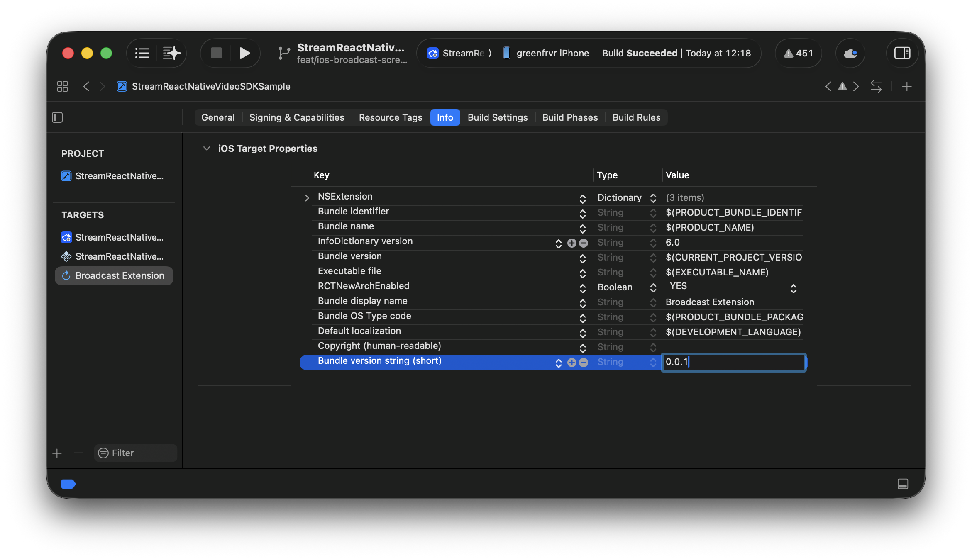
Task: Hide the project and targets list sidebar
Action: (57, 117)
